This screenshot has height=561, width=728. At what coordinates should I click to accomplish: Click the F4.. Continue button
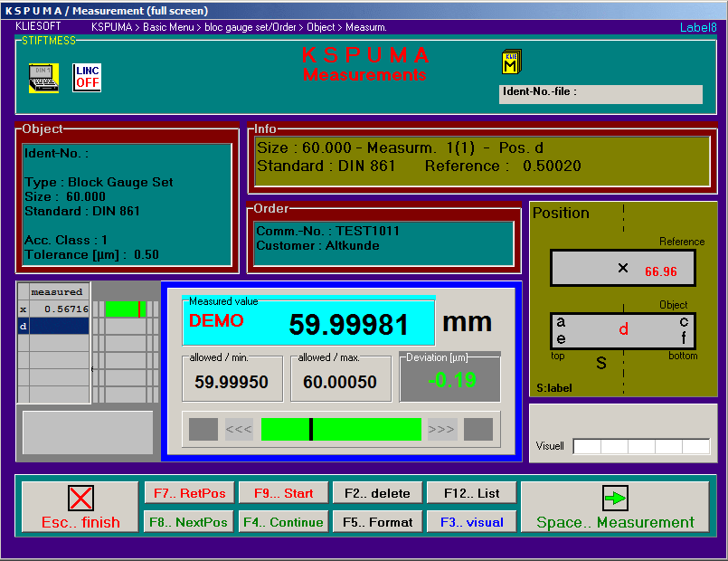tap(282, 522)
